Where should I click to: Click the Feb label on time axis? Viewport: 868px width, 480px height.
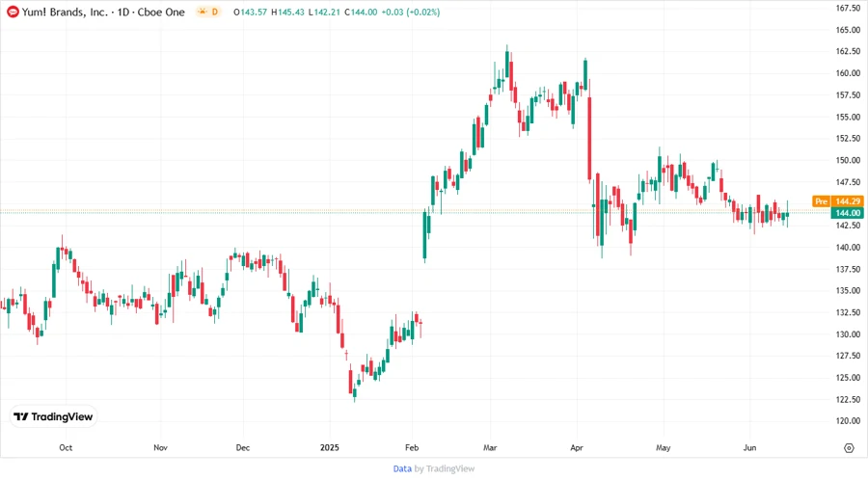tap(412, 447)
